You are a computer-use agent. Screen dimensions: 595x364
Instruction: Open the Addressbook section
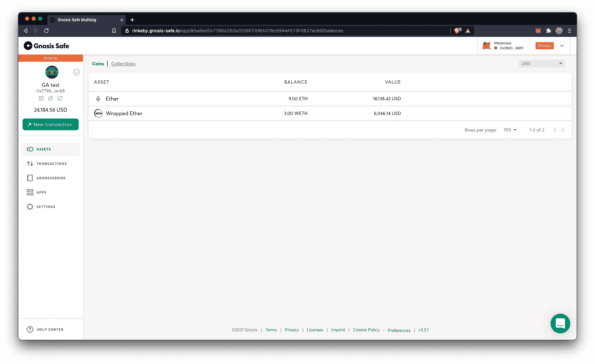(51, 178)
